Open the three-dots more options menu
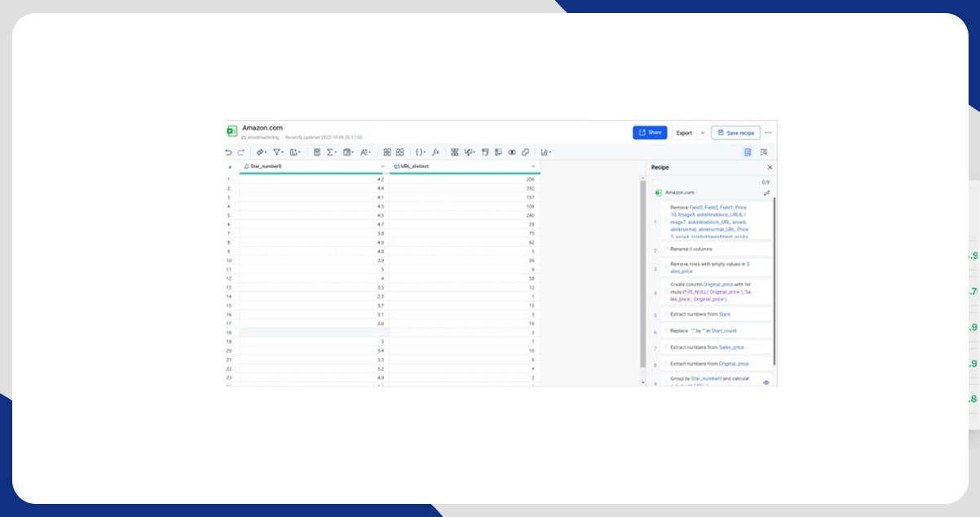 click(x=768, y=133)
